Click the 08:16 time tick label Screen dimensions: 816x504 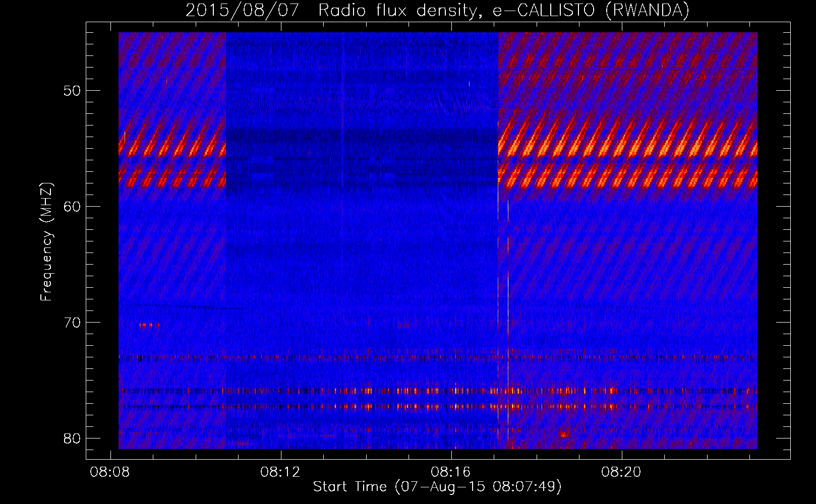pyautogui.click(x=451, y=472)
